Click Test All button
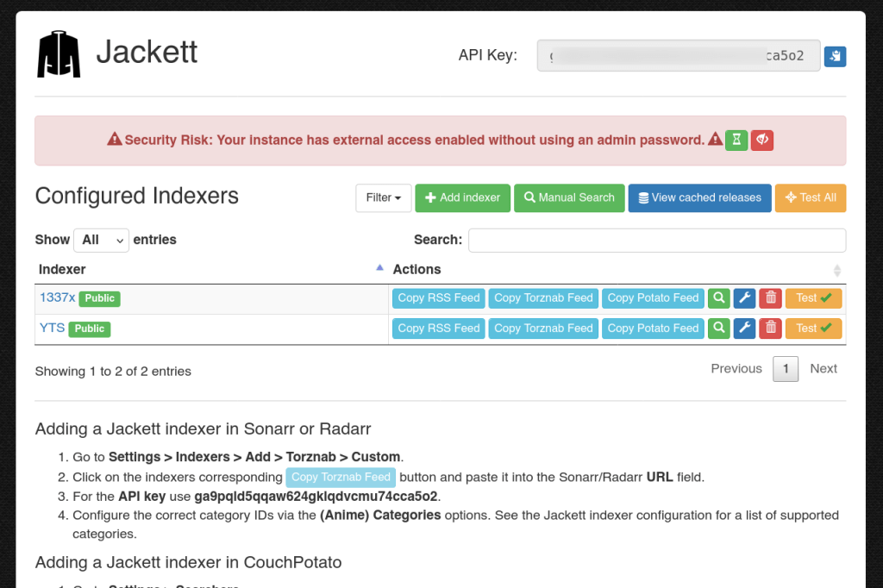The width and height of the screenshot is (883, 588). (x=811, y=197)
